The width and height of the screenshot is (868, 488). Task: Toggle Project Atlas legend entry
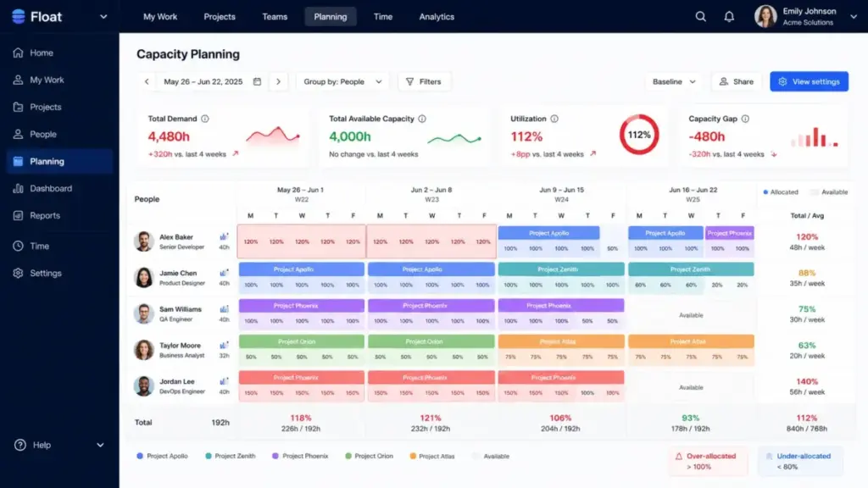click(x=431, y=456)
